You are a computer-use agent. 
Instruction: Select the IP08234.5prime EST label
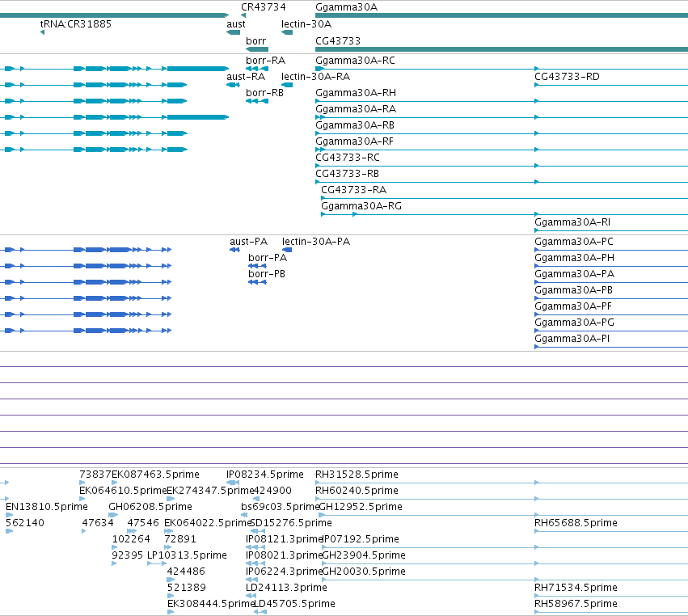(x=265, y=475)
